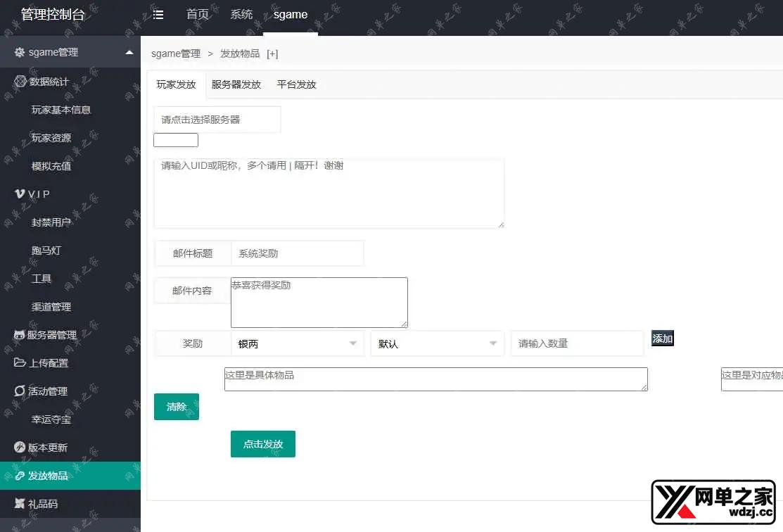Click the 发放物品 breadcrumb text

pos(240,54)
